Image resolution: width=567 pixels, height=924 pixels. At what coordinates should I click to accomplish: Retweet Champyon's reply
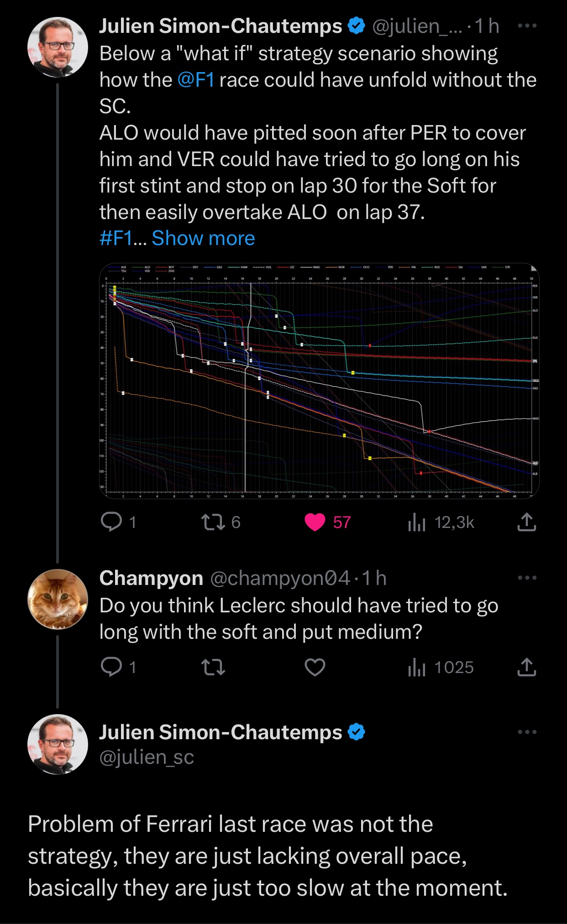tap(214, 667)
